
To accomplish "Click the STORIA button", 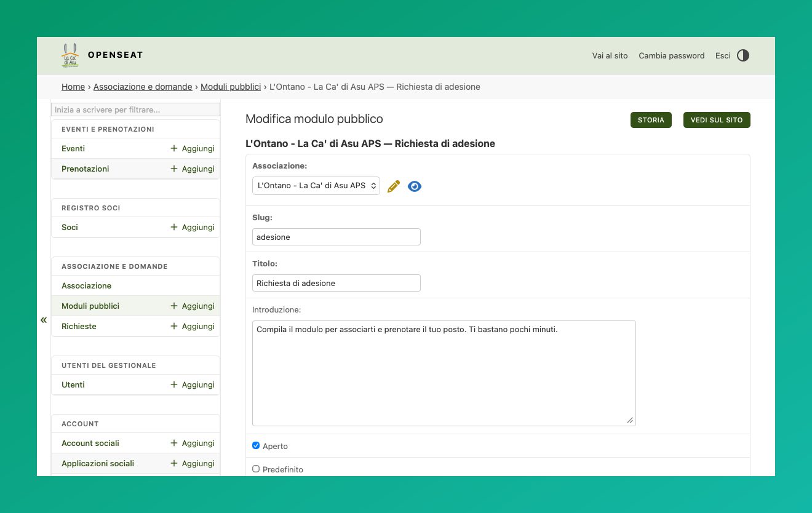I will (651, 120).
